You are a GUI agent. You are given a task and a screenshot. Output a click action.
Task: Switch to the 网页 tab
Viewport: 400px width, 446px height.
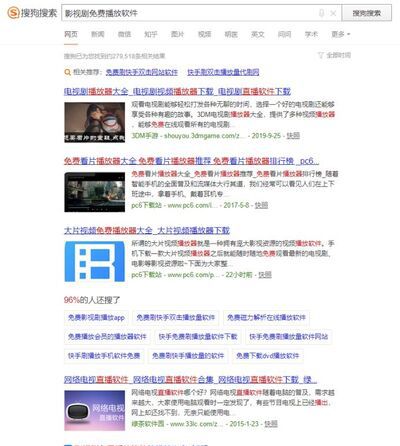(x=71, y=34)
